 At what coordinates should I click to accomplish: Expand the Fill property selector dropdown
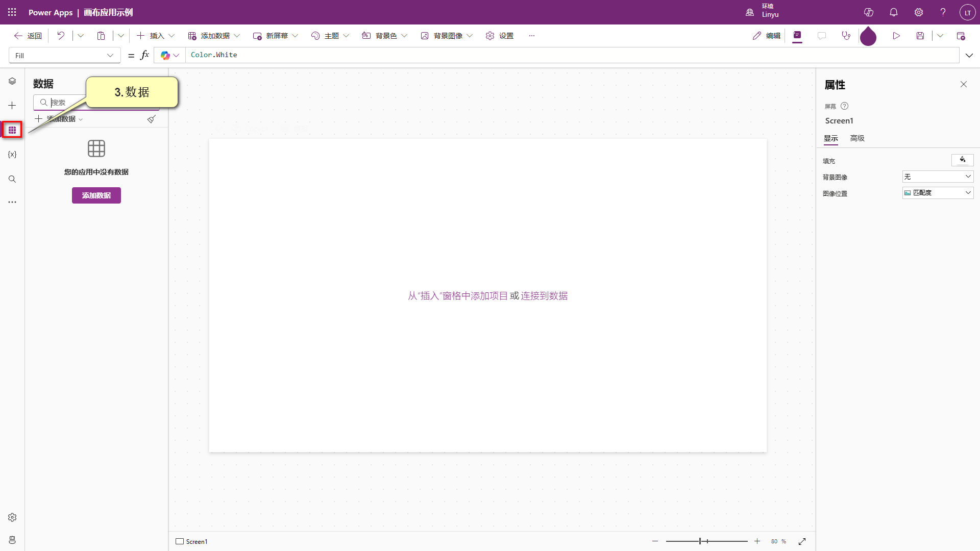point(110,56)
